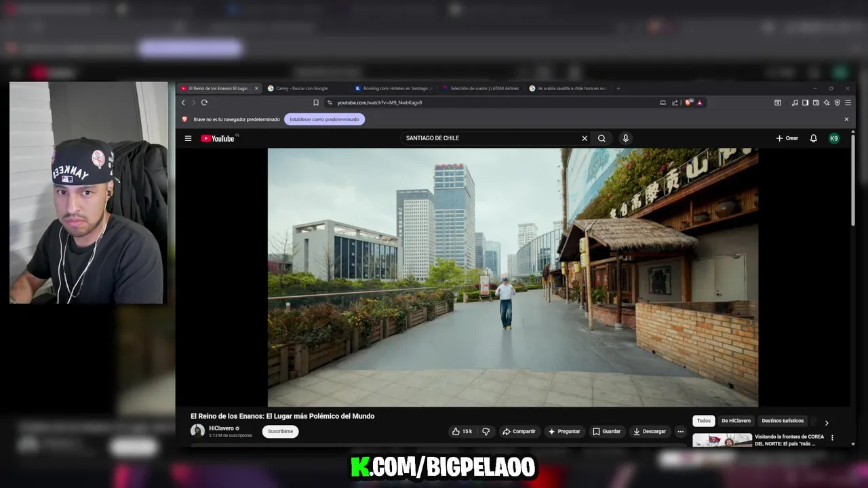Viewport: 868px width, 488px height.
Task: Click the video player to pause playback
Action: coord(513,277)
